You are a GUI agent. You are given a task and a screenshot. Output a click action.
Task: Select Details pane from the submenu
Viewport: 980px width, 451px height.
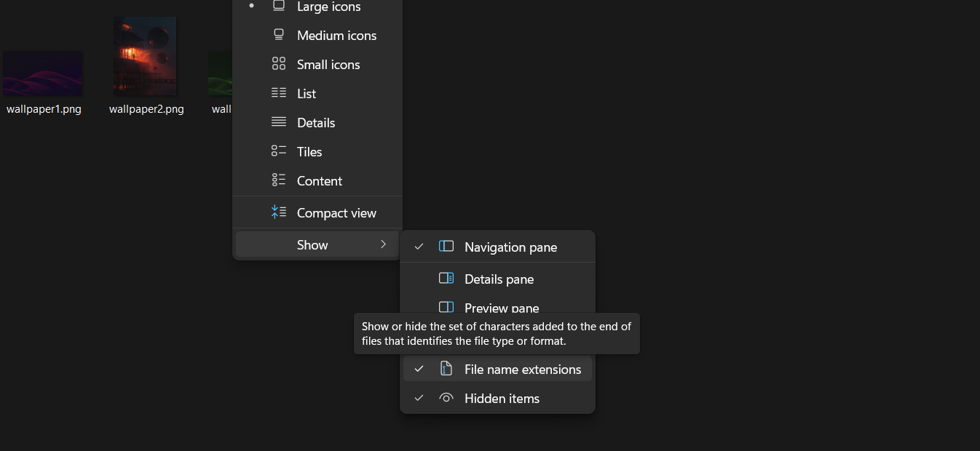pyautogui.click(x=499, y=279)
